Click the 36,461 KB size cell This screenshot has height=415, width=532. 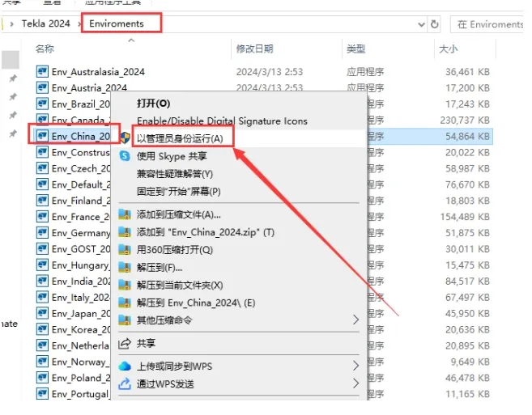[x=467, y=71]
